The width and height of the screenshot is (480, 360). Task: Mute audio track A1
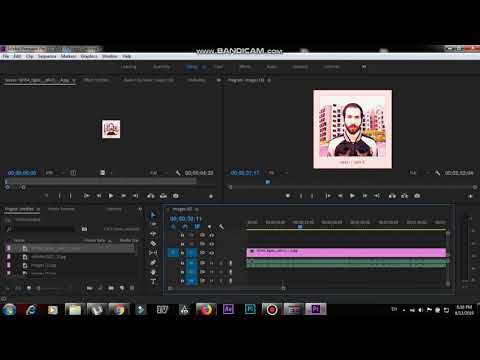coord(211,263)
